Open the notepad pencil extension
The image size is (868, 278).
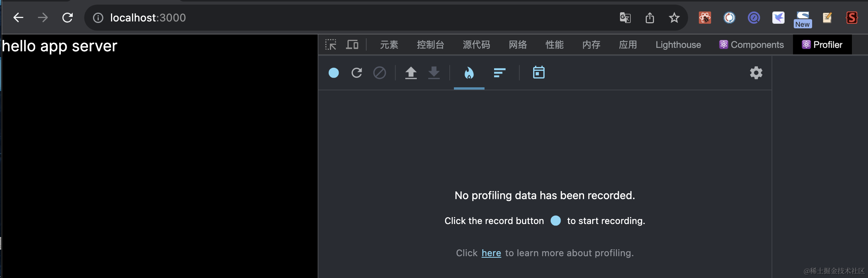coord(827,18)
